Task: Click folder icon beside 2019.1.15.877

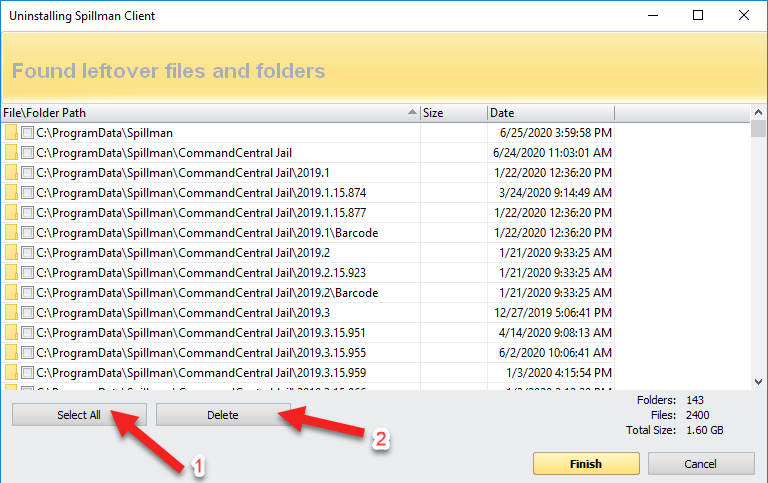Action: pos(11,213)
